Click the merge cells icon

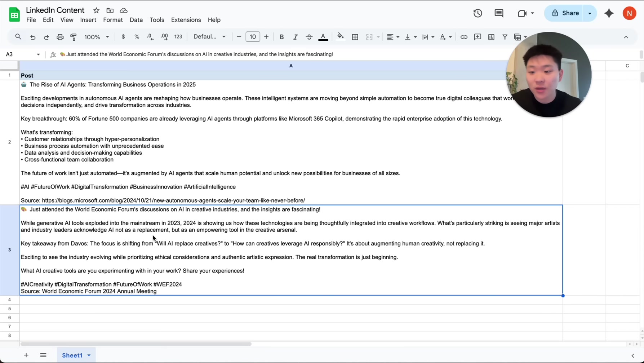coord(369,37)
